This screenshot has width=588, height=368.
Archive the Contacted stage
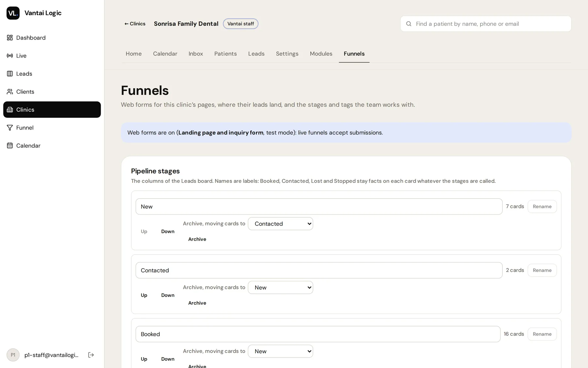pyautogui.click(x=197, y=303)
